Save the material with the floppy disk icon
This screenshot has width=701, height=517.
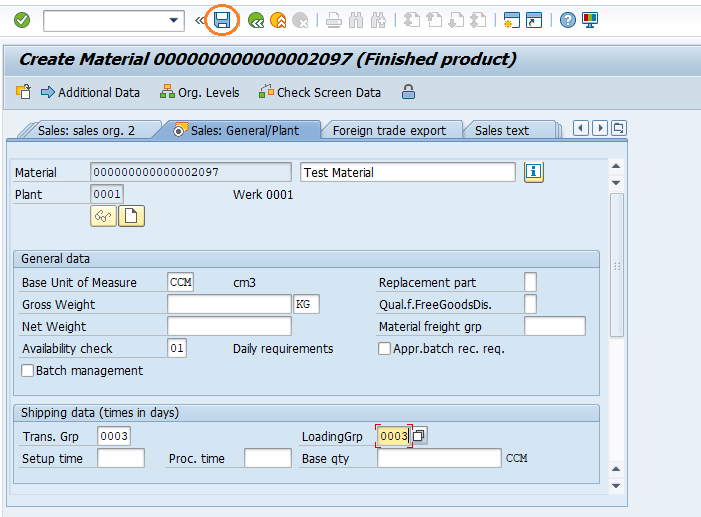point(222,20)
